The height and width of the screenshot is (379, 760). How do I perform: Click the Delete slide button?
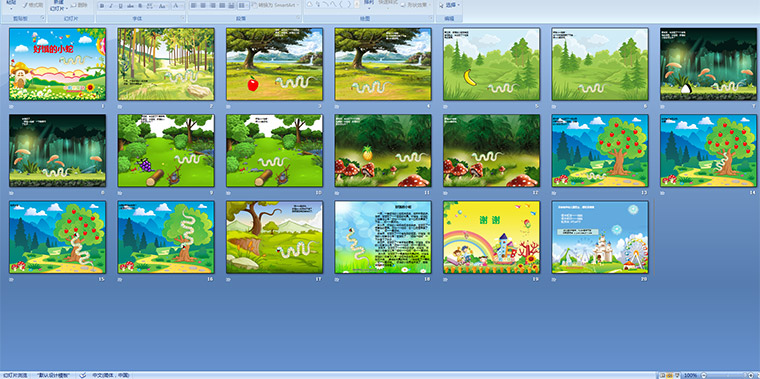point(79,5)
